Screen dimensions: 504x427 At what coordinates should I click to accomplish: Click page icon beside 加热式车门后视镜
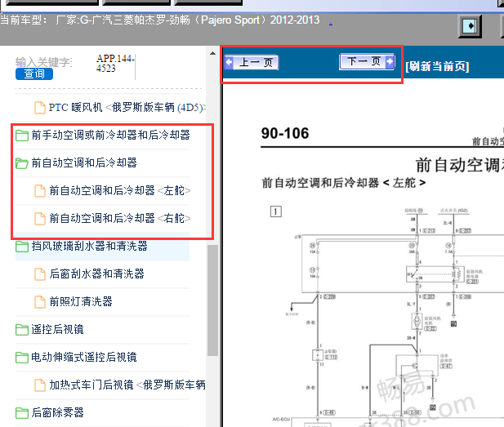point(40,385)
